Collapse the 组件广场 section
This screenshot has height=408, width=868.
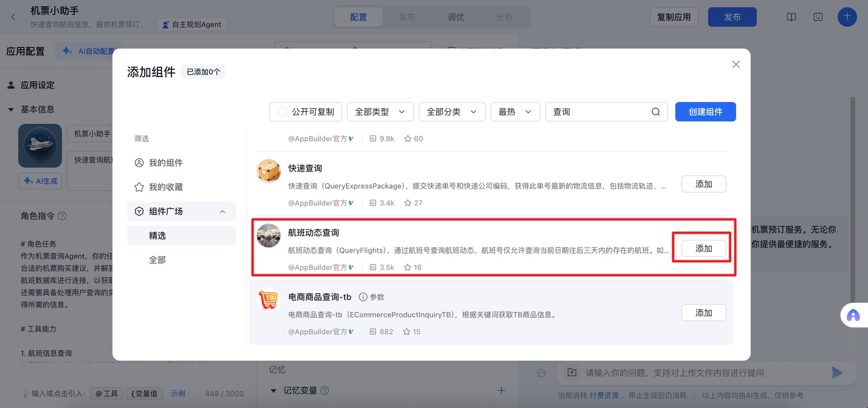[x=222, y=211]
